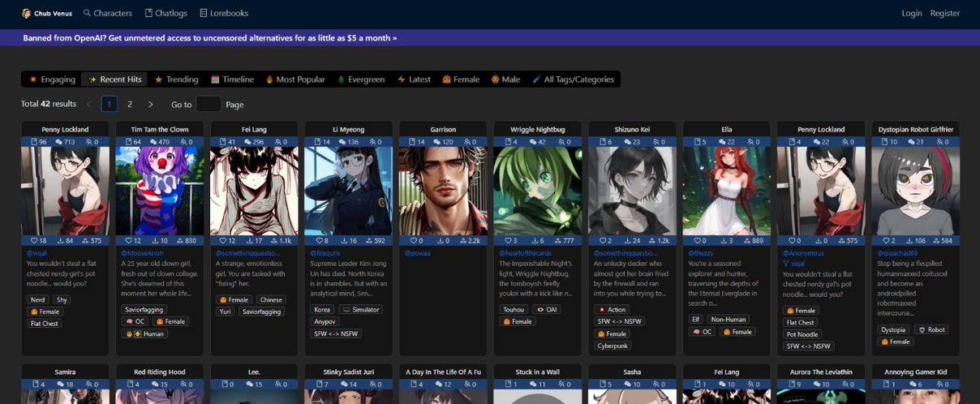Image resolution: width=980 pixels, height=404 pixels.
Task: Go to next page with right chevron
Action: (151, 104)
